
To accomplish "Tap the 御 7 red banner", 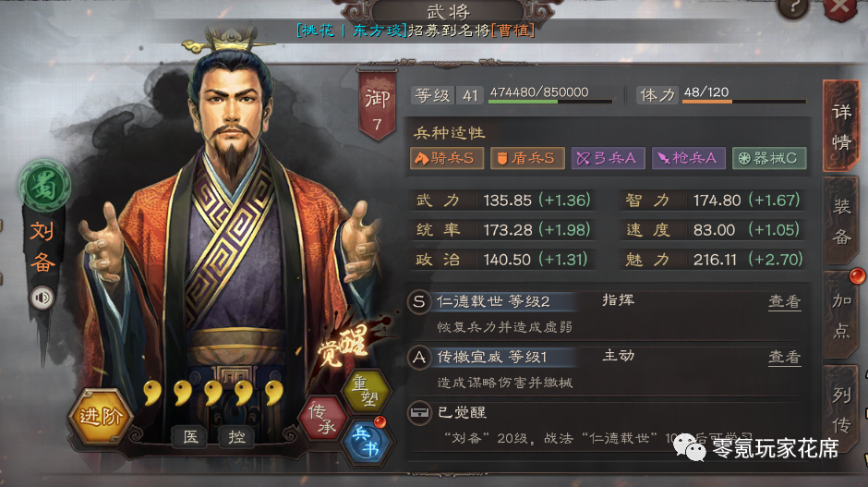I will [377, 105].
